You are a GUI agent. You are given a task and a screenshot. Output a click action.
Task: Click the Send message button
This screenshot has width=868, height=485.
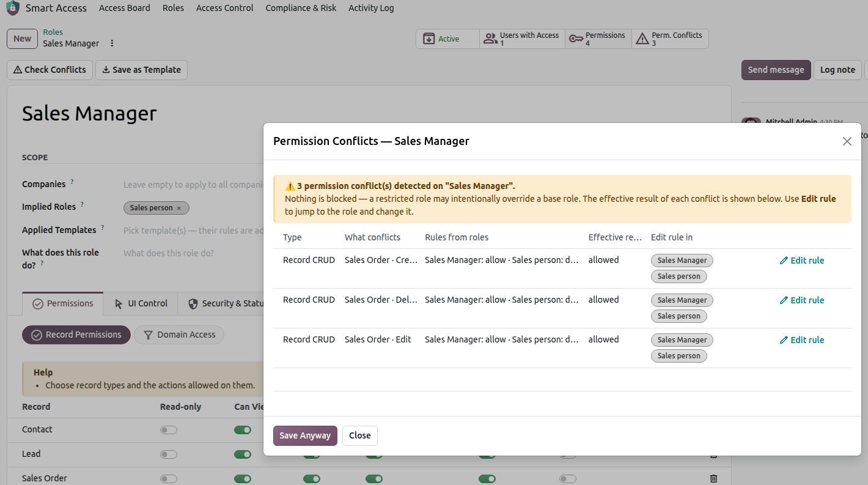(x=776, y=70)
